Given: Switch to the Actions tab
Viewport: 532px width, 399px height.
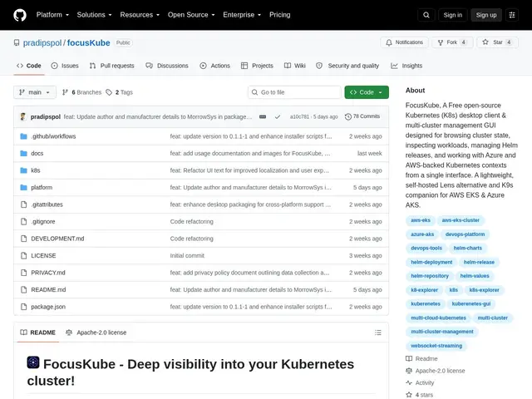Looking at the screenshot, I should pos(214,66).
